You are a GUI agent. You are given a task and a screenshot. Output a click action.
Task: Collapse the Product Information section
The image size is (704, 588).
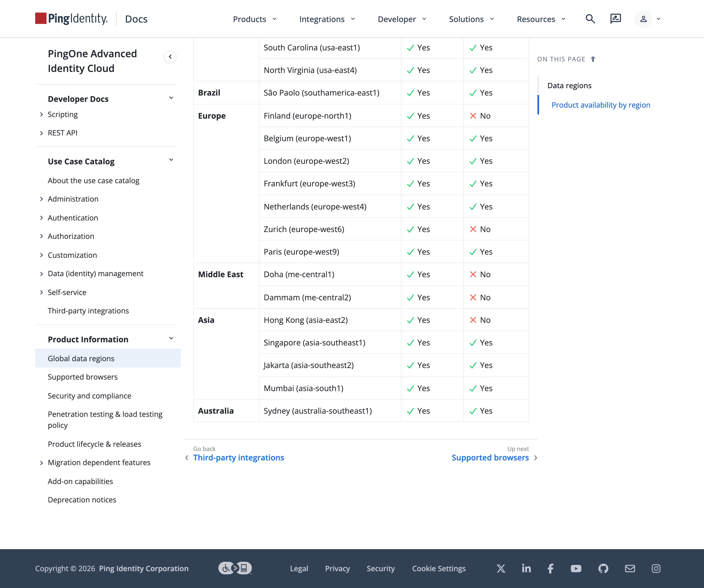[171, 339]
